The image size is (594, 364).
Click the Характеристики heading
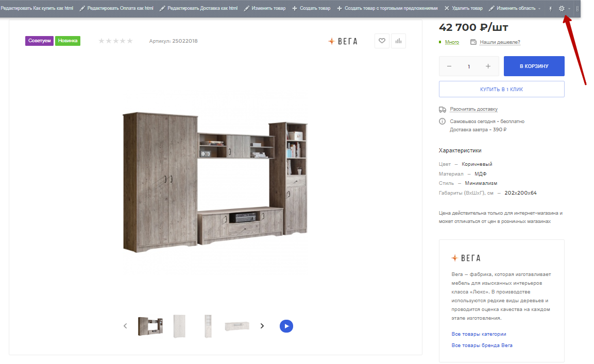[460, 150]
